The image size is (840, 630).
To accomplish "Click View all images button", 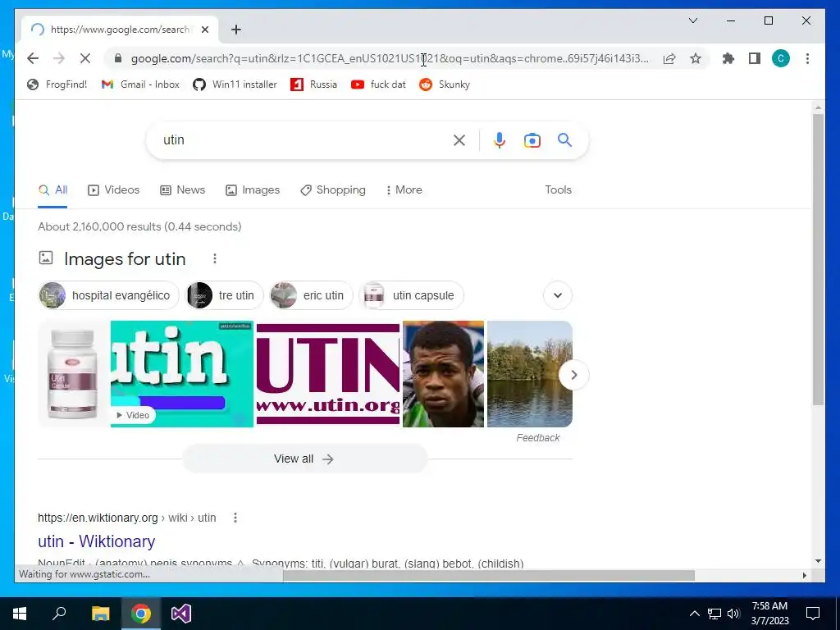I will pyautogui.click(x=304, y=459).
